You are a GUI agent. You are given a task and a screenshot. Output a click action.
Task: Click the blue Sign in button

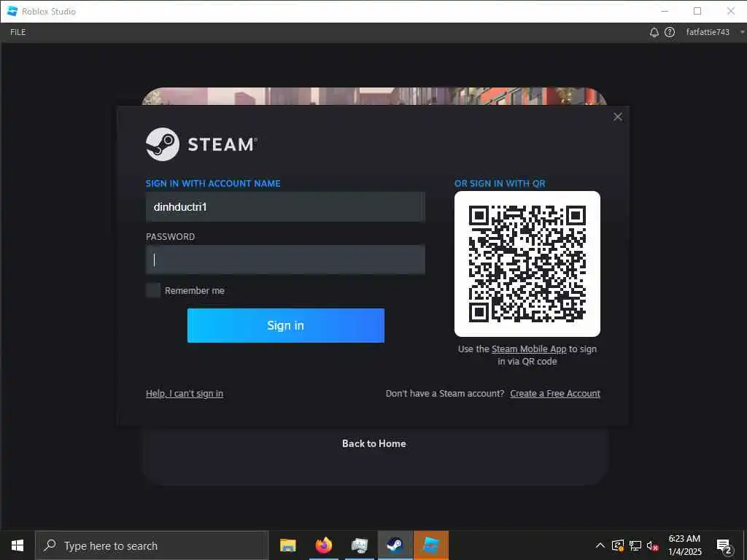point(285,325)
